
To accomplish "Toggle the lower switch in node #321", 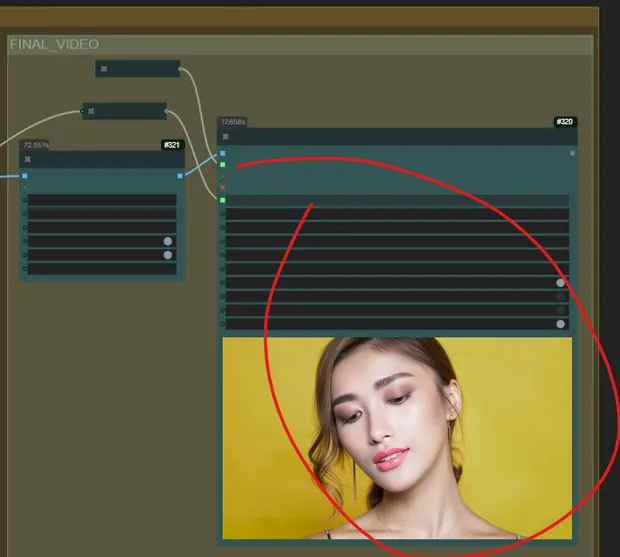I will pyautogui.click(x=168, y=255).
